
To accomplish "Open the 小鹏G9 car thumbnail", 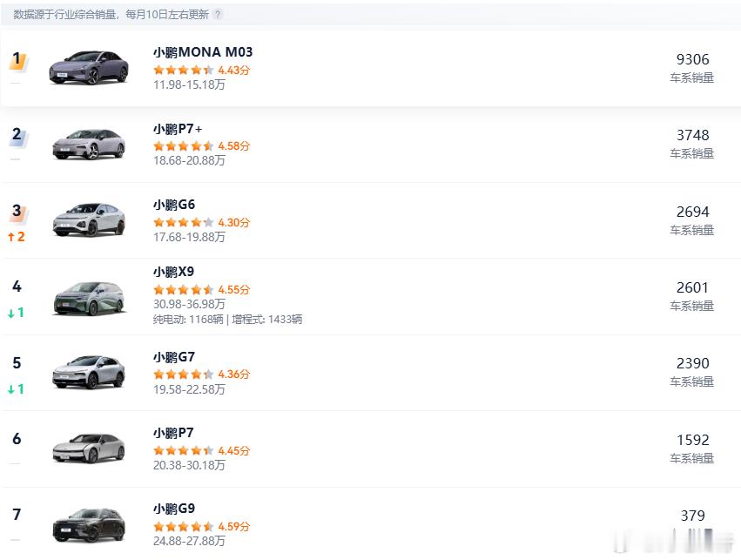I will coord(88,524).
